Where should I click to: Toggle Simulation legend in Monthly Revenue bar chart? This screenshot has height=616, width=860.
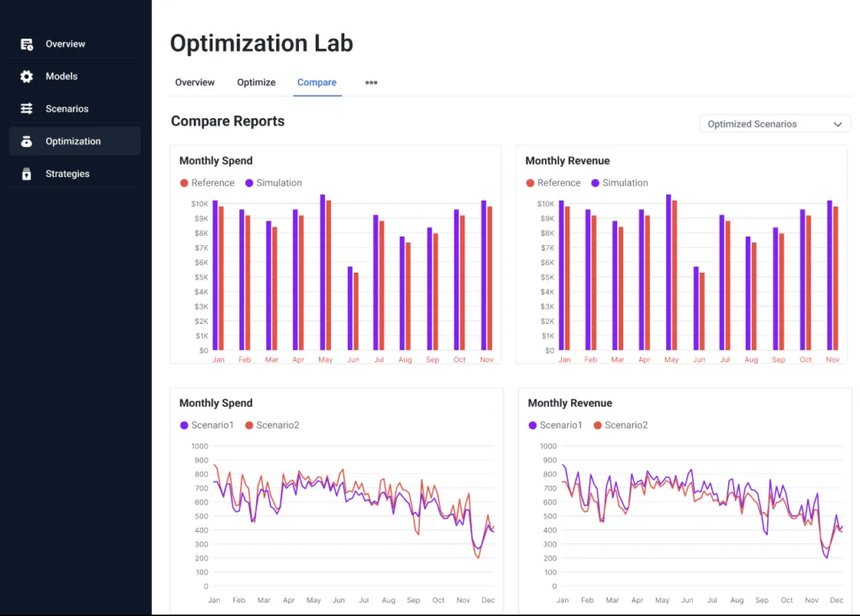click(619, 183)
